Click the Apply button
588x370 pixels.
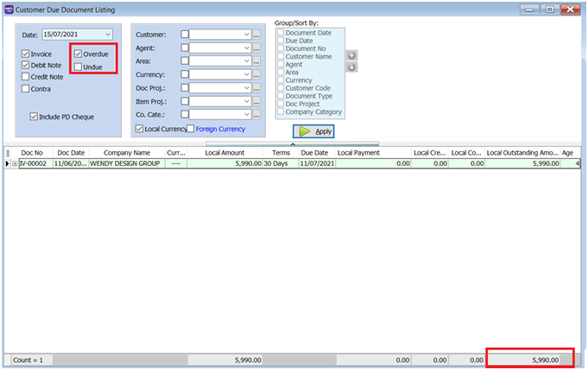click(x=313, y=131)
